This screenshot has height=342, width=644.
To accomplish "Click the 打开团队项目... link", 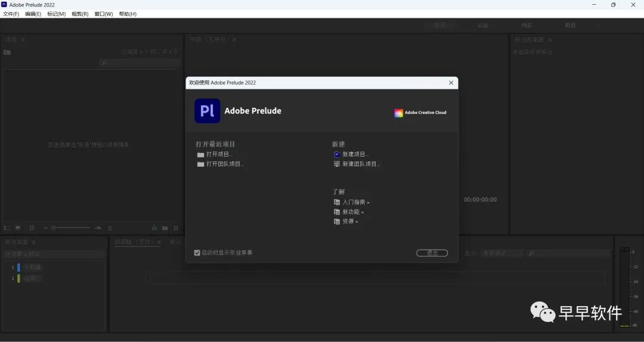I will tap(225, 164).
